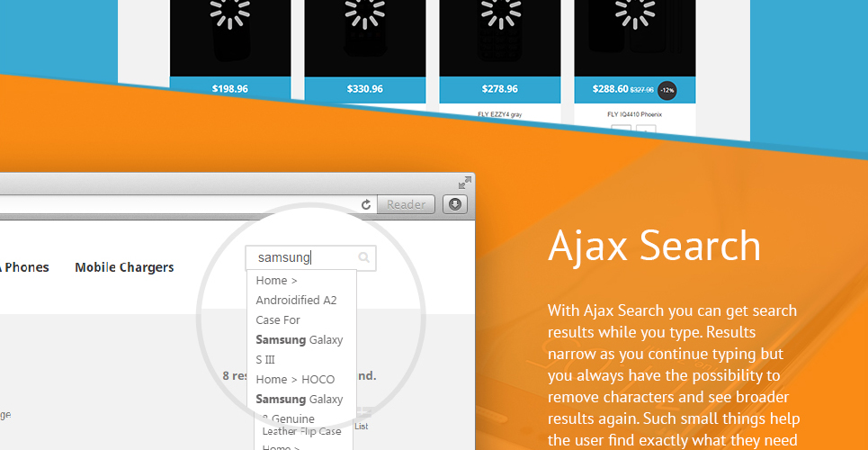Open the FLY EZZY4 gray product title
The height and width of the screenshot is (450, 868).
tap(500, 114)
